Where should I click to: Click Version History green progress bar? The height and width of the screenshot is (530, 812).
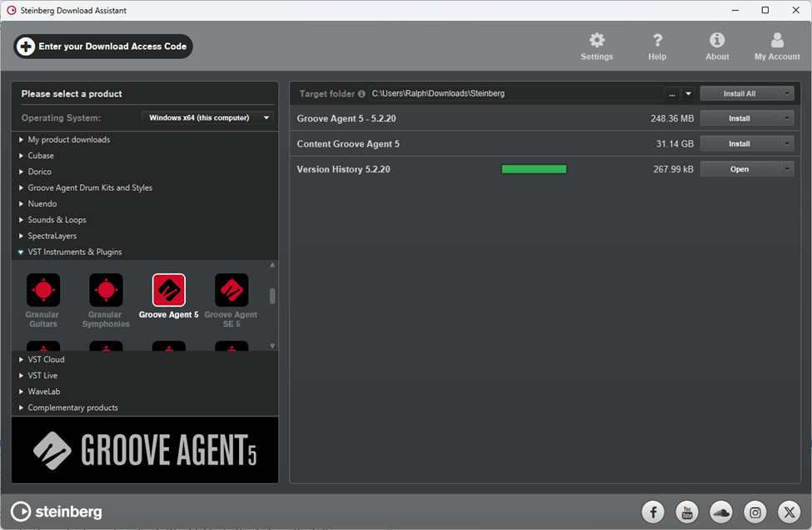[x=534, y=169]
